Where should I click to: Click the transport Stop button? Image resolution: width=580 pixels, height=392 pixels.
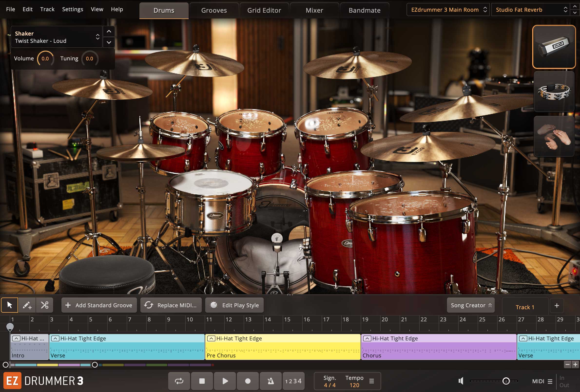pos(202,381)
